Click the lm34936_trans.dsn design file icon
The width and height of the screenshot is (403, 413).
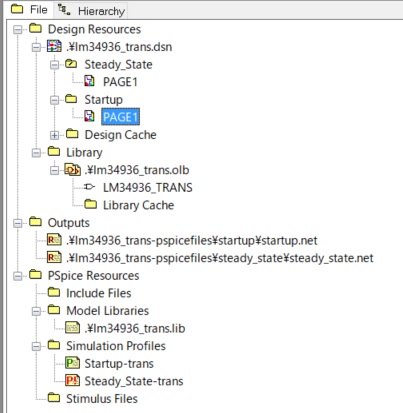click(54, 46)
